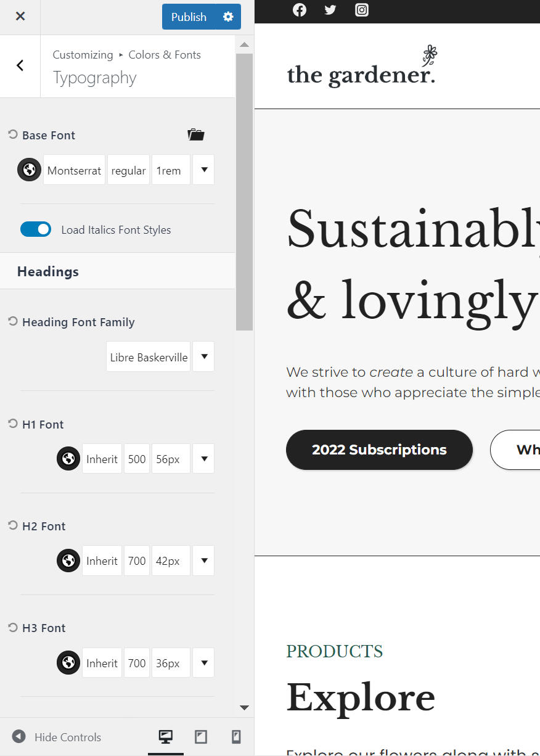The width and height of the screenshot is (540, 756).
Task: Click the 2022 Subscriptions button
Action: [379, 450]
